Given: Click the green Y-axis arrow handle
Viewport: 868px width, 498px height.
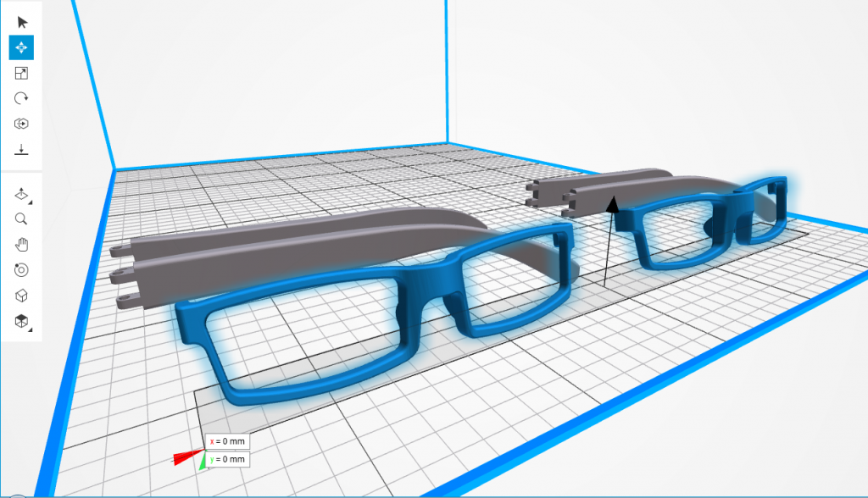Looking at the screenshot, I should click(x=203, y=462).
